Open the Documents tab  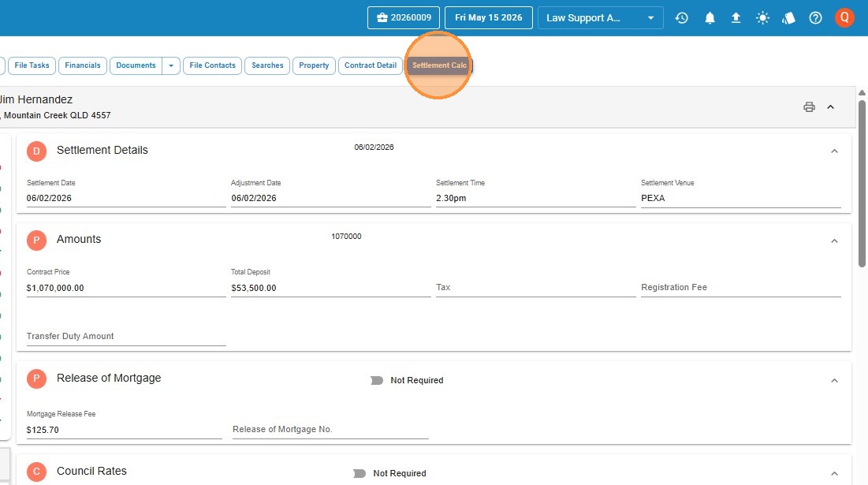[x=136, y=65]
